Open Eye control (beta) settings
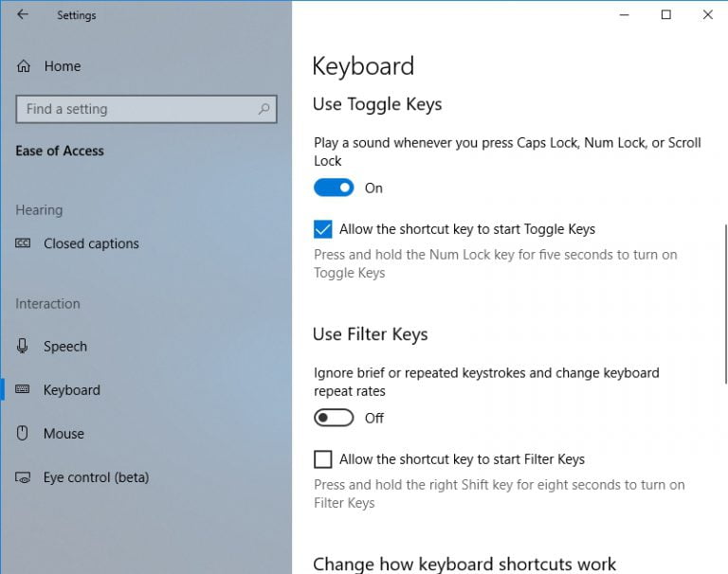This screenshot has width=728, height=574. [x=96, y=477]
